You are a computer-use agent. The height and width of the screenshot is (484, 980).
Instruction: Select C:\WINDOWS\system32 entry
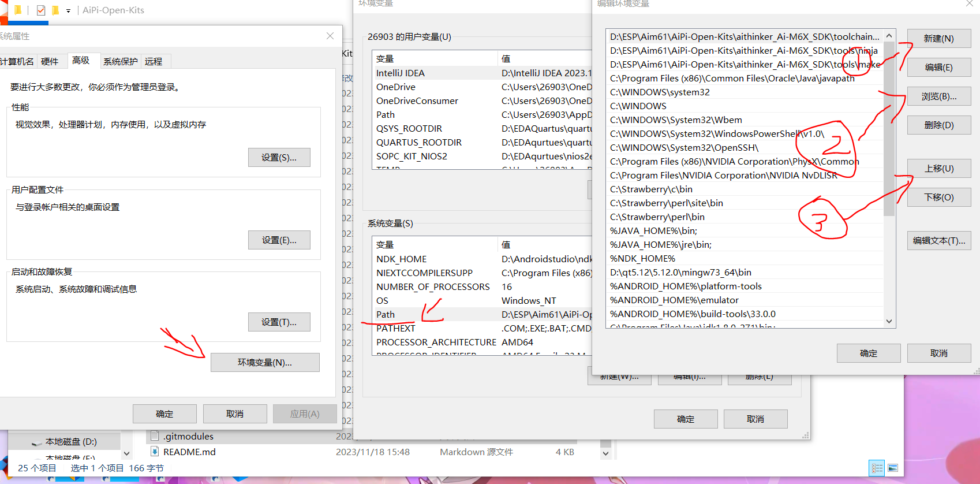click(x=745, y=92)
